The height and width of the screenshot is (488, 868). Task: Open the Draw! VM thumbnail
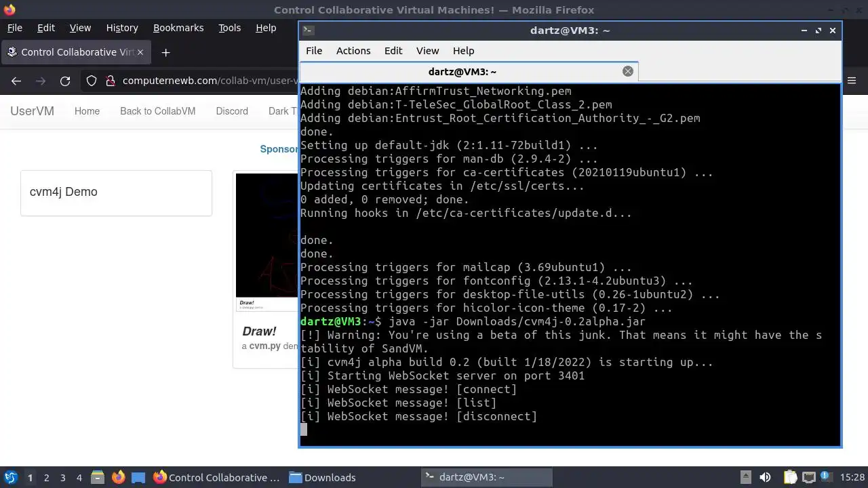click(267, 242)
